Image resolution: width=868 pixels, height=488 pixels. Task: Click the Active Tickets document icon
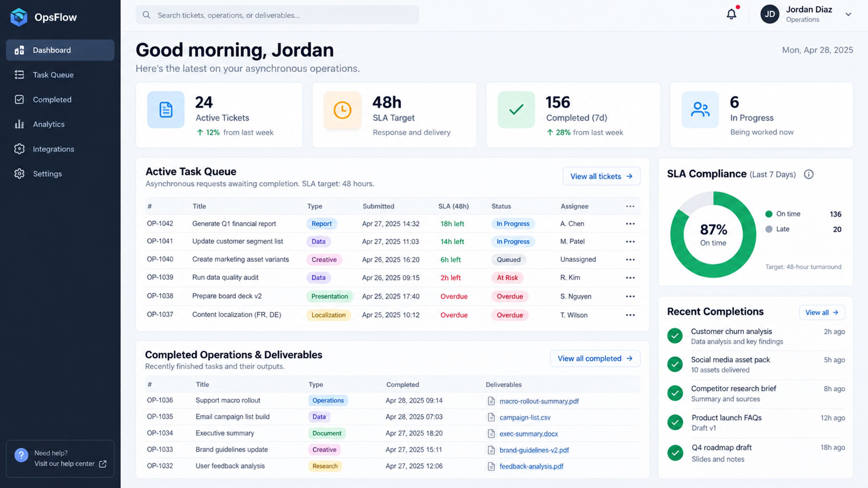(166, 110)
